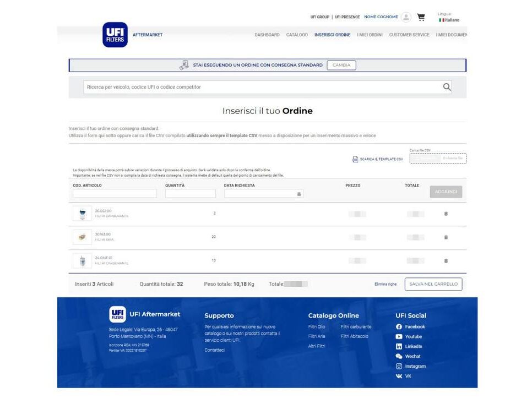Click the calendar icon in Data Richiesta

coord(299,194)
